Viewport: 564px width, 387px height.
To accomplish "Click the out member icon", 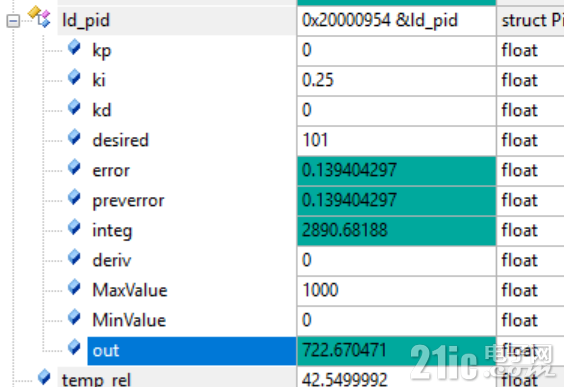I will click(x=74, y=347).
